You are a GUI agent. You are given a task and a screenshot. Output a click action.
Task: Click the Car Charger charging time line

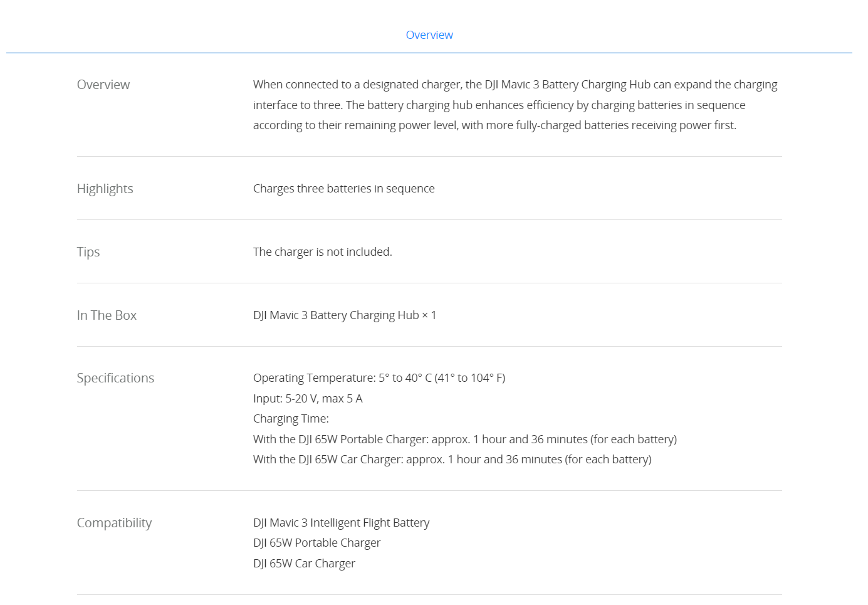(452, 460)
